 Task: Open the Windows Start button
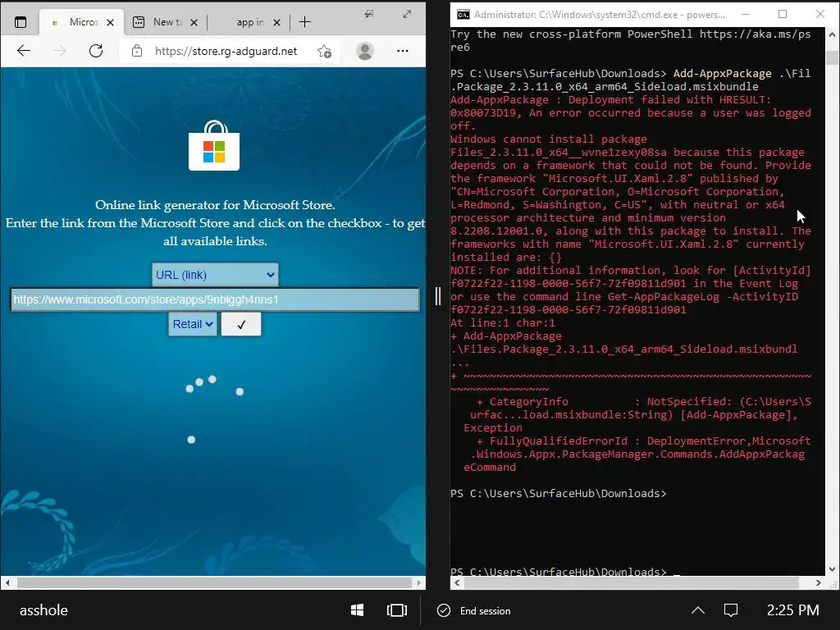point(358,610)
